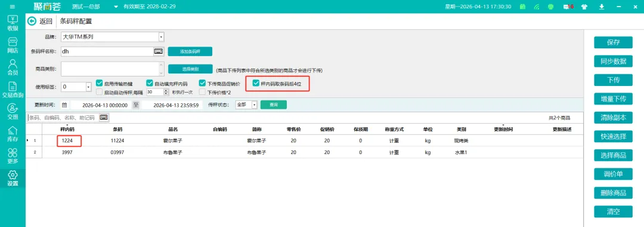Expand the 传秤状态 status dropdown
The height and width of the screenshot is (227, 644).
[x=254, y=105]
